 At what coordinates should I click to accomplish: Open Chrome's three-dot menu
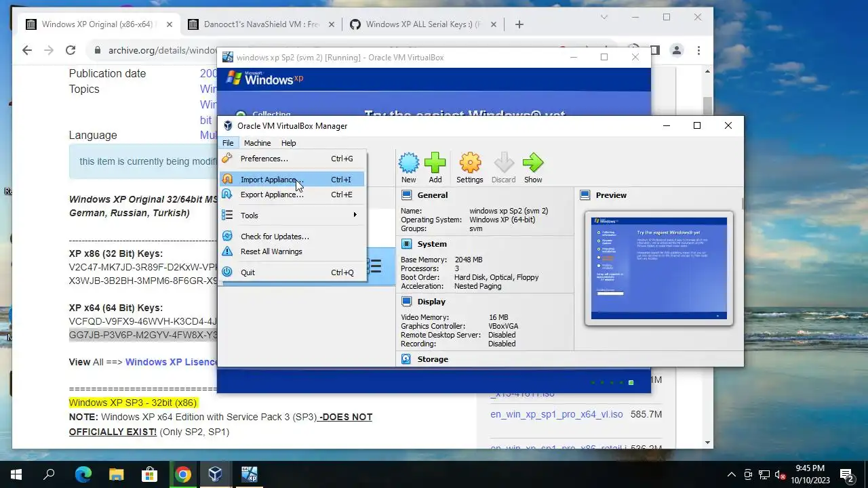pyautogui.click(x=698, y=50)
